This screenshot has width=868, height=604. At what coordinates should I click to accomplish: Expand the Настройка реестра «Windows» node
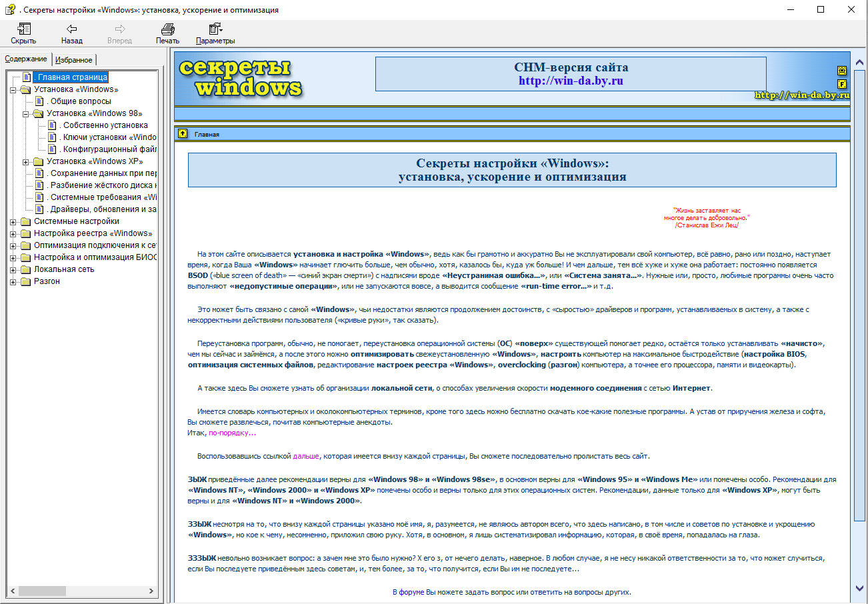(14, 233)
